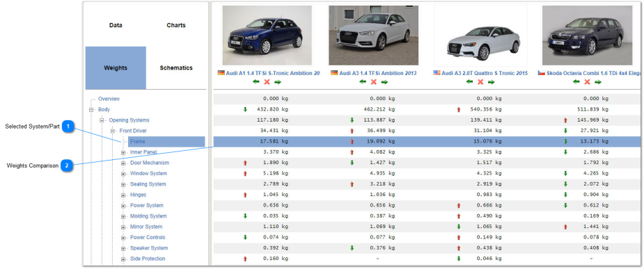Collapse the Front Driver node
Screen dimensions: 644x269
click(113, 131)
